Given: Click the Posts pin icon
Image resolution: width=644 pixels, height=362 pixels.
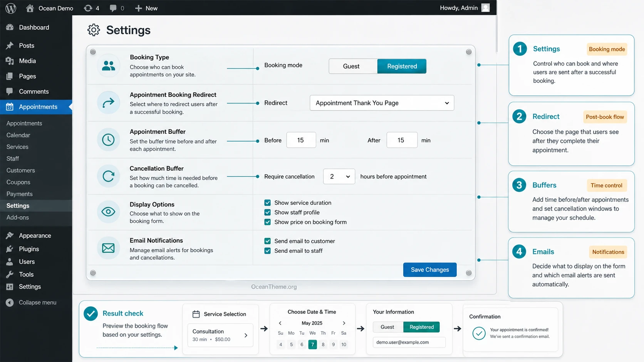Looking at the screenshot, I should [x=10, y=45].
